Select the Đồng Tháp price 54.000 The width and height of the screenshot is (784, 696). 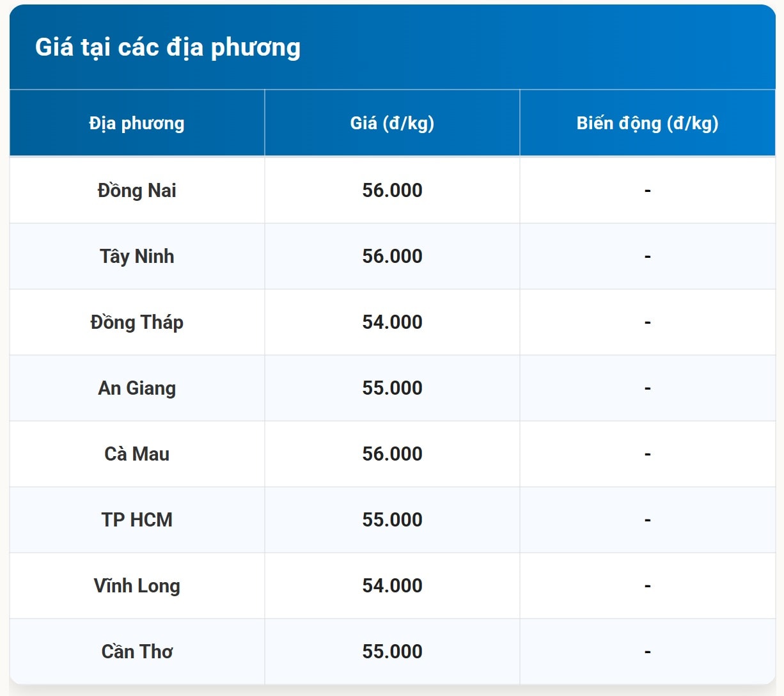(392, 322)
